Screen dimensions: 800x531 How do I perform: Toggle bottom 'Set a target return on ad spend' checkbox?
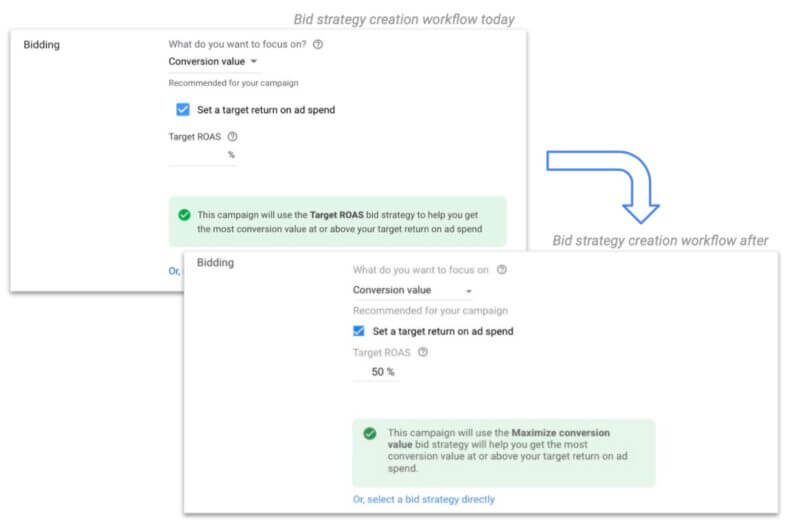click(x=359, y=331)
